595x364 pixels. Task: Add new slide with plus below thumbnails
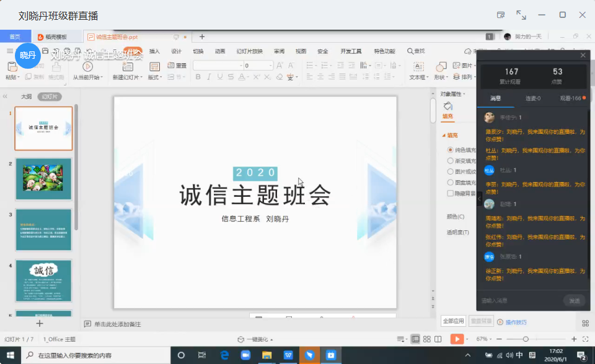40,323
